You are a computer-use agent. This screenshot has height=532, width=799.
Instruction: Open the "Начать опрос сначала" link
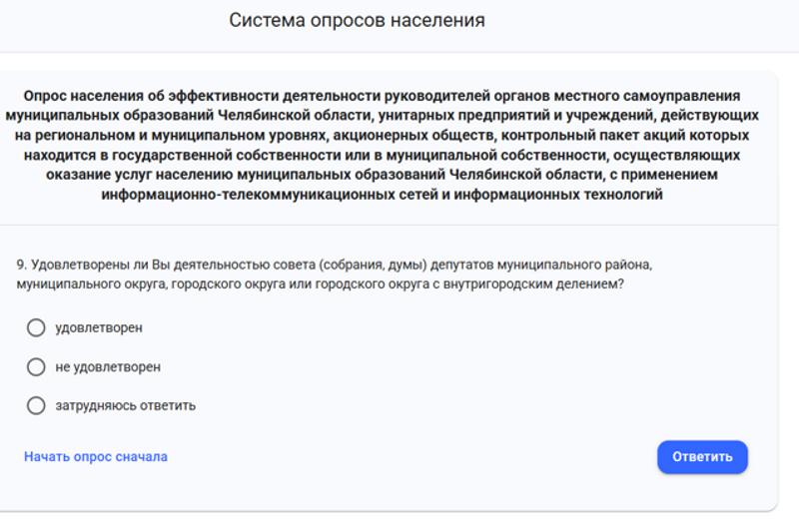click(96, 457)
